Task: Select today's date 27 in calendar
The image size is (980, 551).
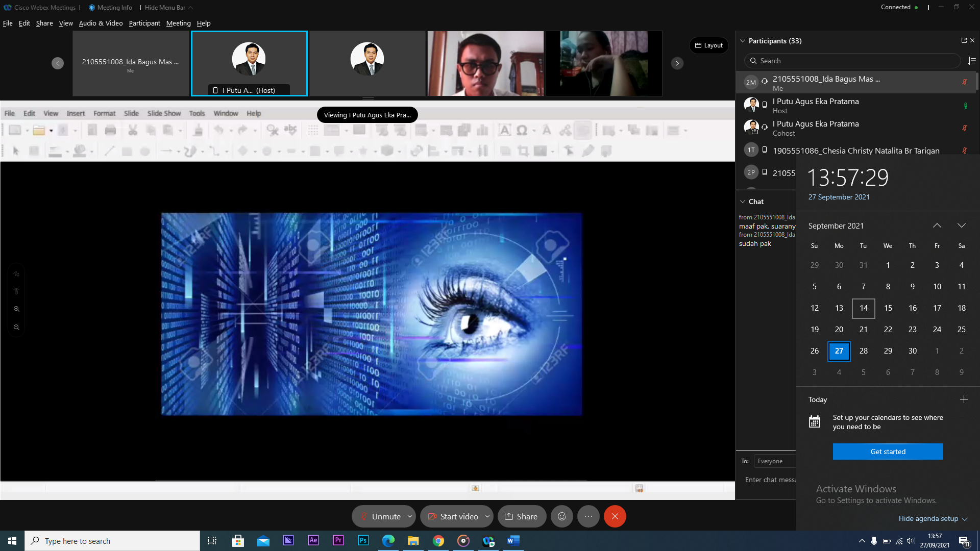Action: tap(839, 351)
